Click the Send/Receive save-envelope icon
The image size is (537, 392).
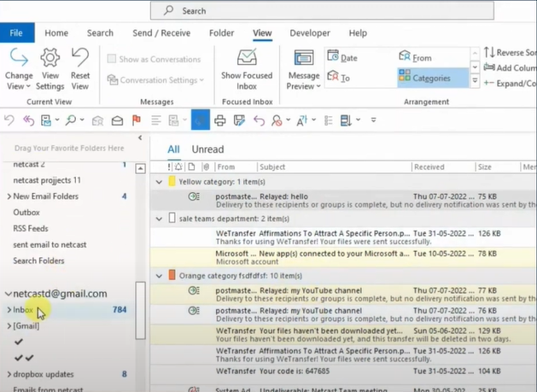(x=46, y=120)
